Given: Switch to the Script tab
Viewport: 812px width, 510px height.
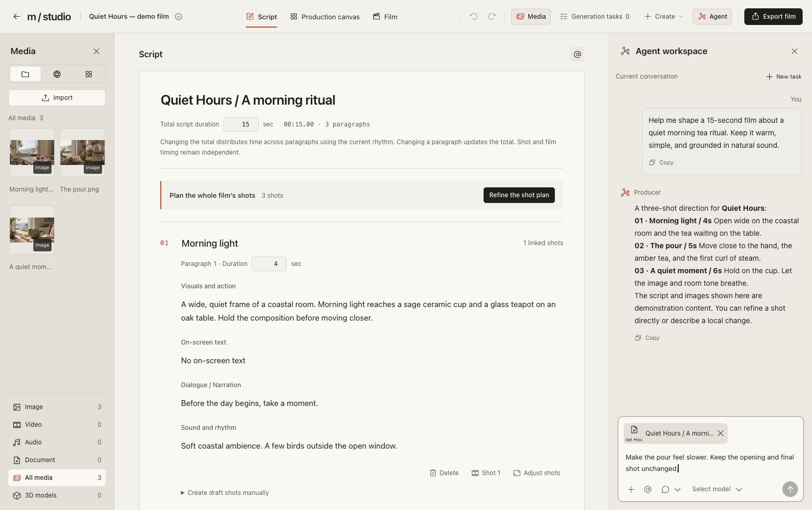Looking at the screenshot, I should (261, 17).
